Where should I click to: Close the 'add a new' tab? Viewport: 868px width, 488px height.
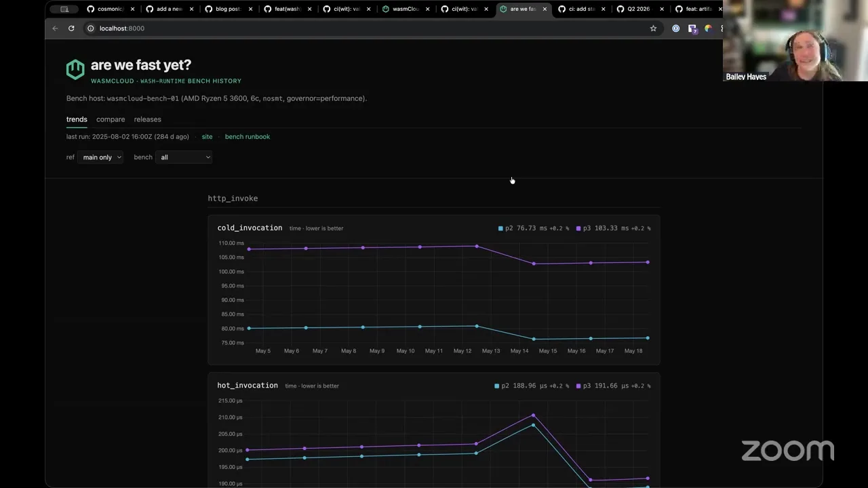pos(192,9)
